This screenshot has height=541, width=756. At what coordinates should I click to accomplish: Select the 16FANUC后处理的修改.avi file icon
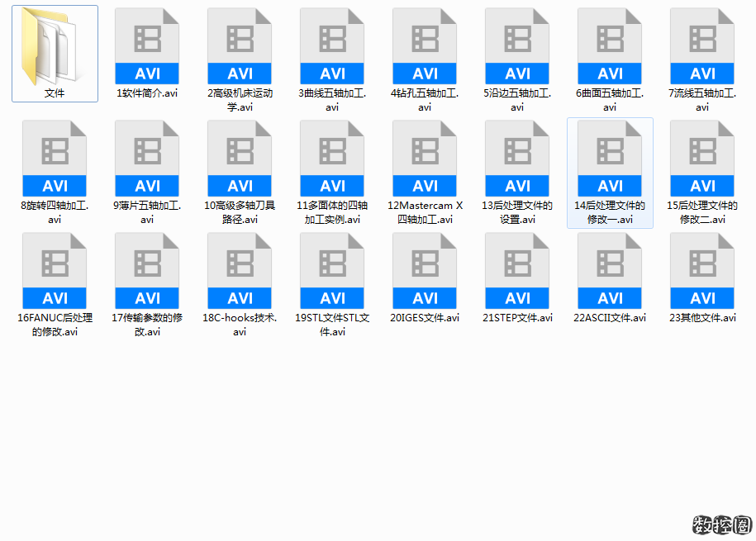55,271
